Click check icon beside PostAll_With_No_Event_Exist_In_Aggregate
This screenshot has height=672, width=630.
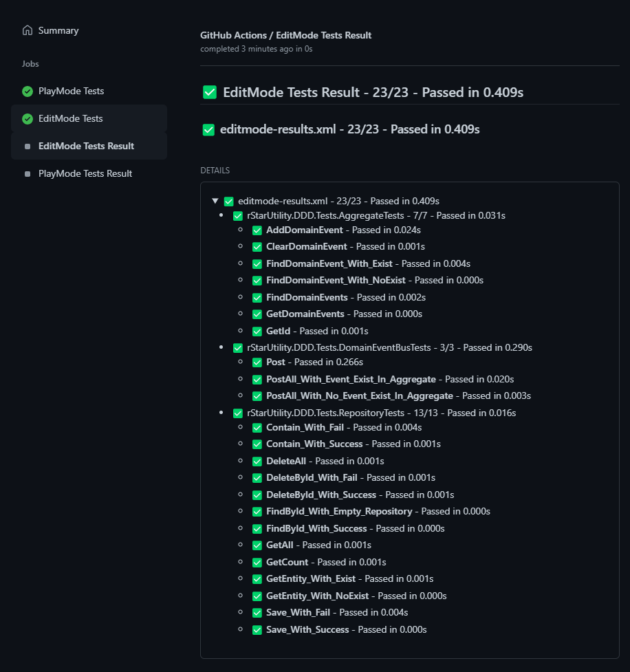coord(257,396)
